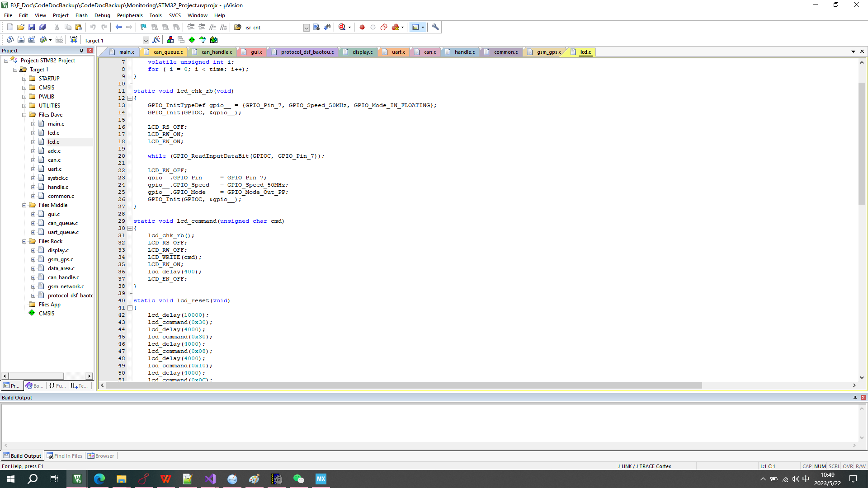
Task: Switch to the protocol_dsf_baotou.c tab
Action: coord(303,52)
